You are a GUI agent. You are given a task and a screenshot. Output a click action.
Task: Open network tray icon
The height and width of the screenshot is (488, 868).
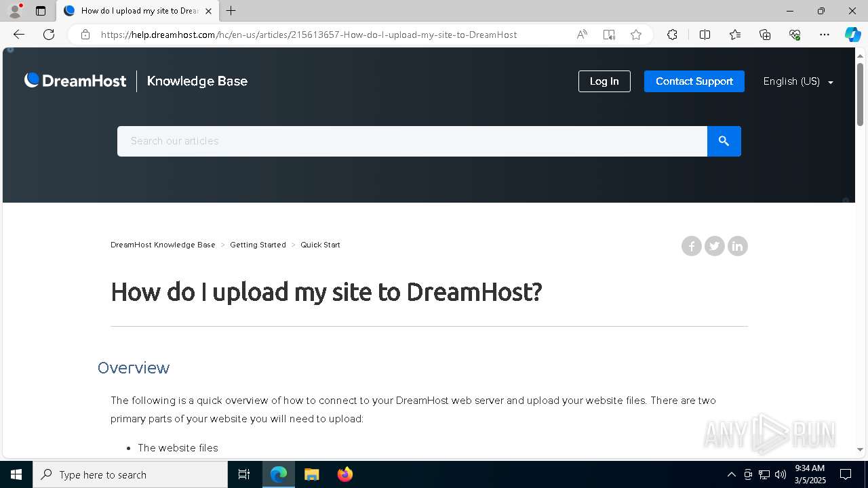(x=764, y=474)
